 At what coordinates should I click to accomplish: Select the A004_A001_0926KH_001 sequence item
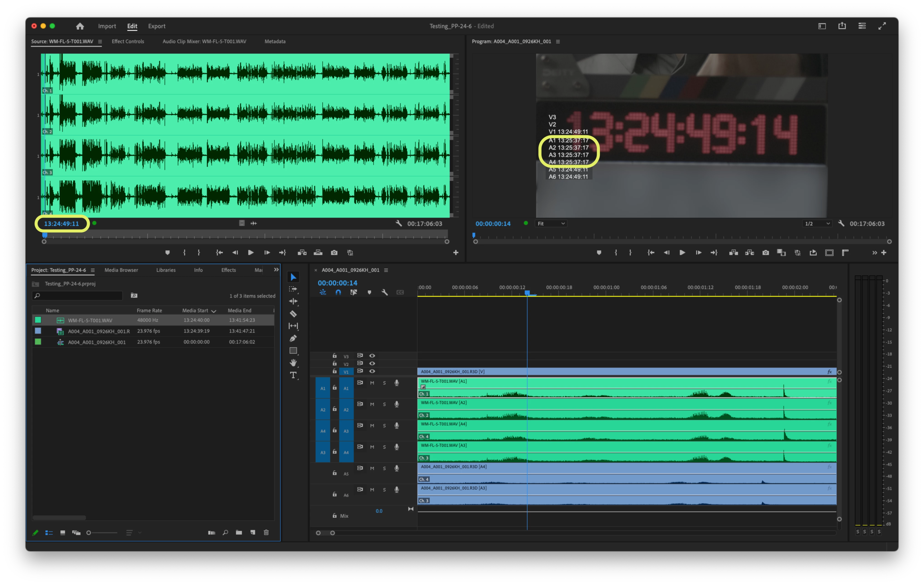[x=97, y=342]
